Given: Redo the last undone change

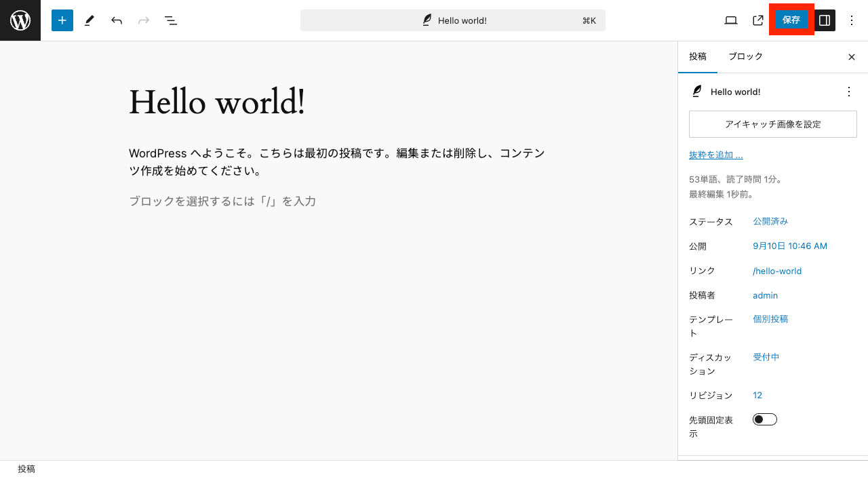Looking at the screenshot, I should click(144, 20).
